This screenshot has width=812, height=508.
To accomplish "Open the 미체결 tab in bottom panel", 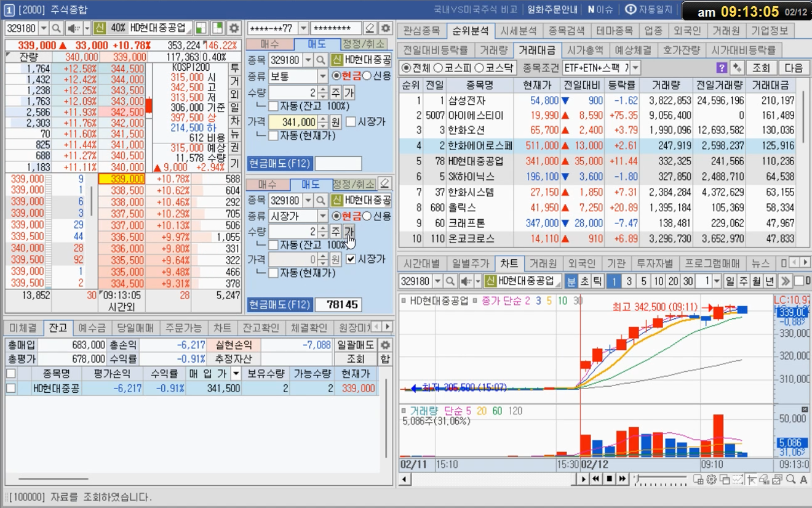I will click(23, 328).
